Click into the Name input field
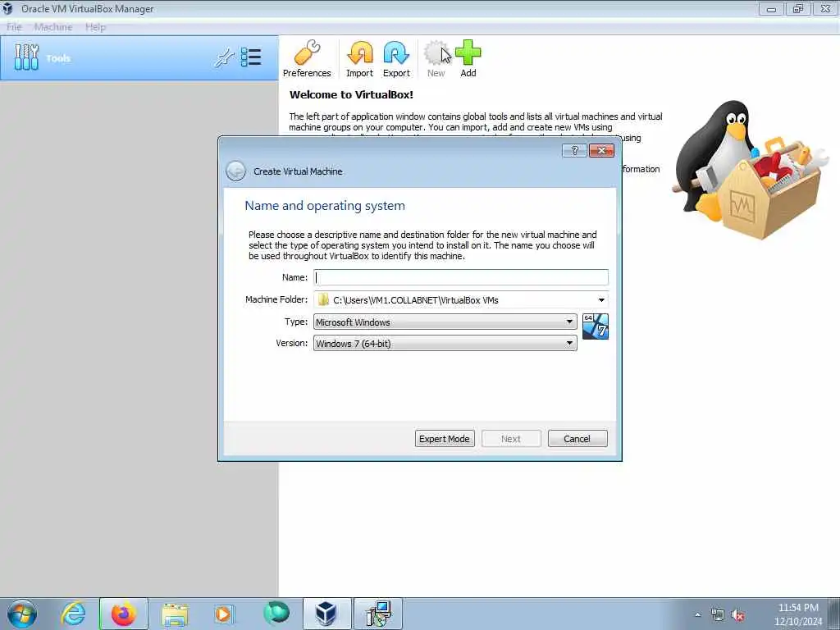 (461, 277)
